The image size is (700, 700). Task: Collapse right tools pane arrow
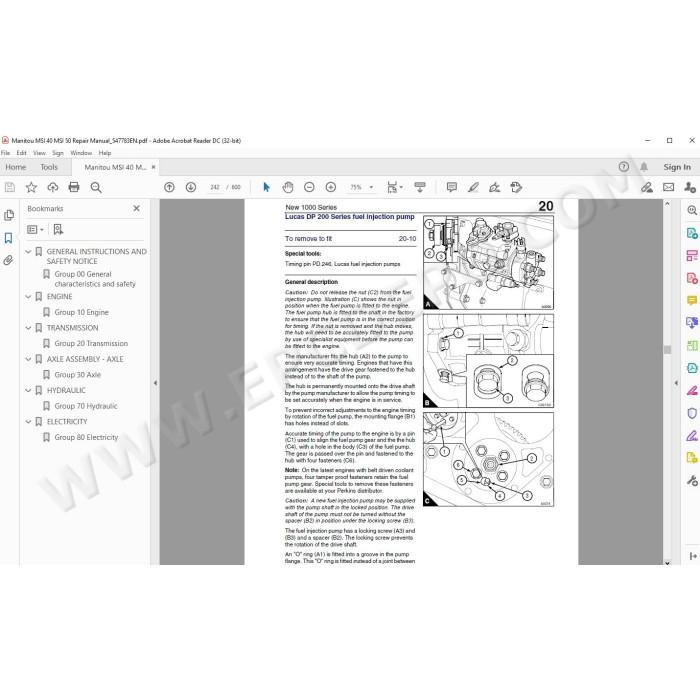(x=676, y=383)
